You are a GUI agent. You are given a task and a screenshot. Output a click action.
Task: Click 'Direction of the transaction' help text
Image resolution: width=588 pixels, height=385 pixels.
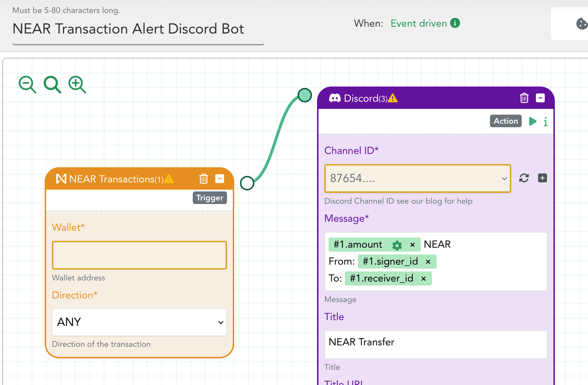(x=101, y=344)
